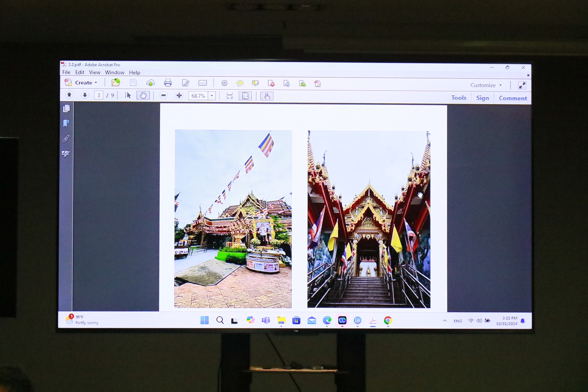588x392 pixels.
Task: Open the Tools pane
Action: click(x=459, y=98)
